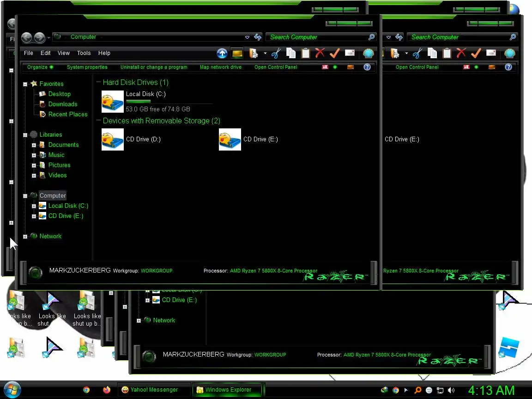Launch Firefox from the taskbar quick launch

coord(107,390)
